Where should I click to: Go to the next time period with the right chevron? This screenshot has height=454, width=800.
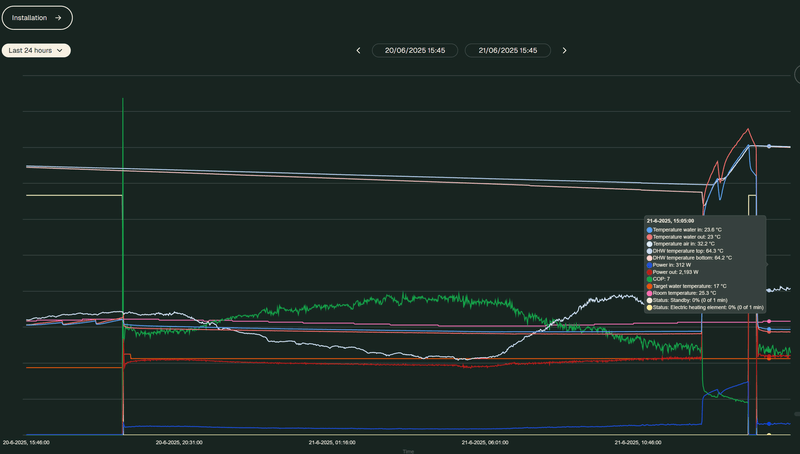click(x=564, y=51)
